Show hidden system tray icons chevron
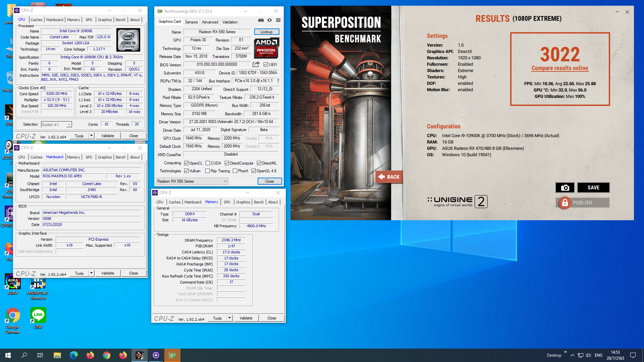The image size is (644, 362). (572, 355)
